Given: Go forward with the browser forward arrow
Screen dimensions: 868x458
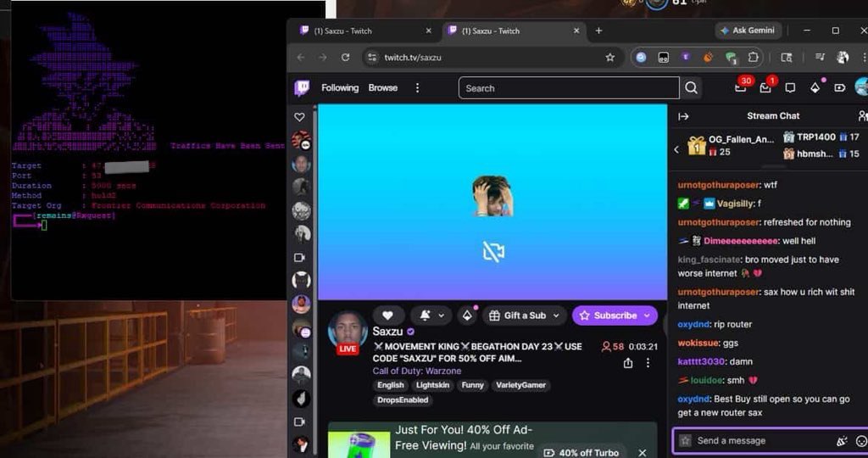Looking at the screenshot, I should [x=323, y=57].
